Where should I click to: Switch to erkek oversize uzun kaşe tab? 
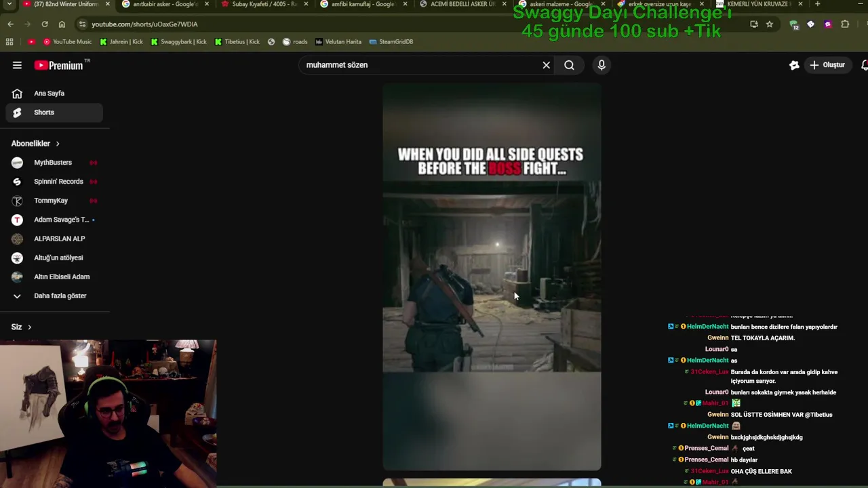click(x=661, y=4)
